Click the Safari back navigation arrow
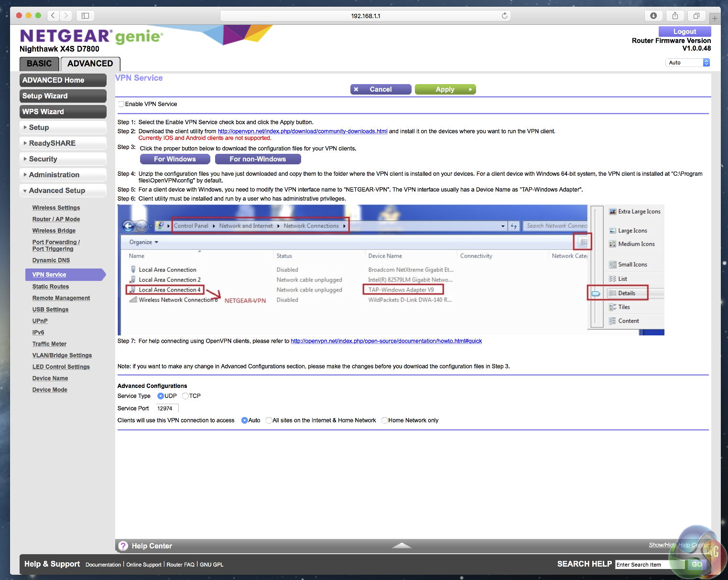The image size is (728, 580). point(53,16)
